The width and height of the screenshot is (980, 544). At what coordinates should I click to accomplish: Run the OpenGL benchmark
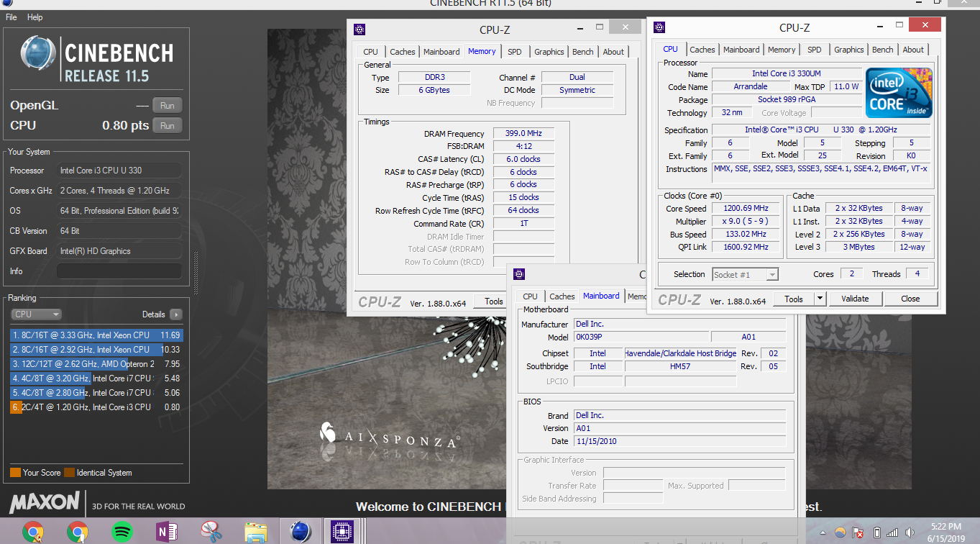[167, 105]
